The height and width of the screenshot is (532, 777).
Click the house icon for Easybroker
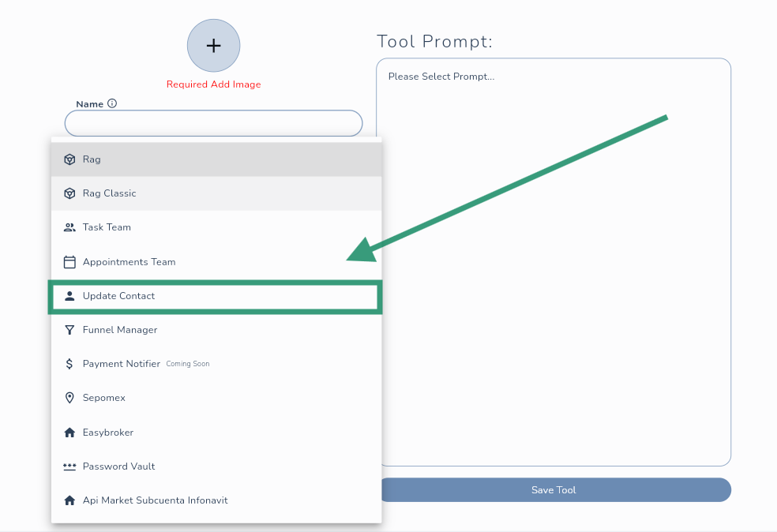coord(69,433)
